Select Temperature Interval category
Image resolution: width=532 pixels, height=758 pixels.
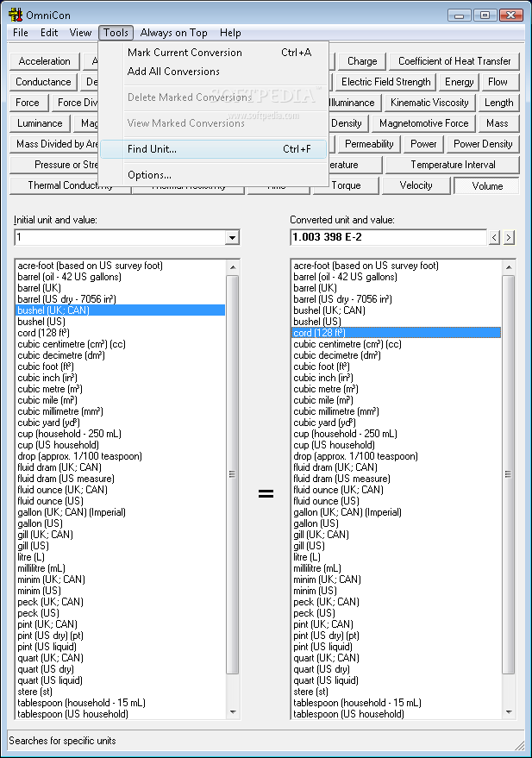(x=453, y=165)
